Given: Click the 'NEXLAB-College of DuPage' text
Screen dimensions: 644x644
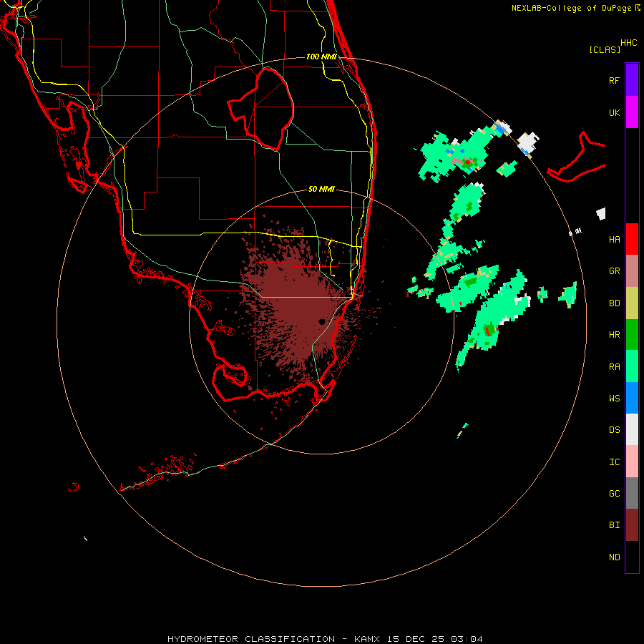Looking at the screenshot, I should click(571, 8).
